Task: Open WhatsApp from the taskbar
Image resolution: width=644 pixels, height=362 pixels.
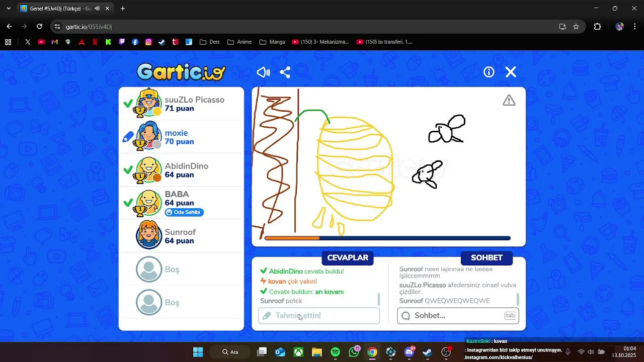Action: click(354, 352)
